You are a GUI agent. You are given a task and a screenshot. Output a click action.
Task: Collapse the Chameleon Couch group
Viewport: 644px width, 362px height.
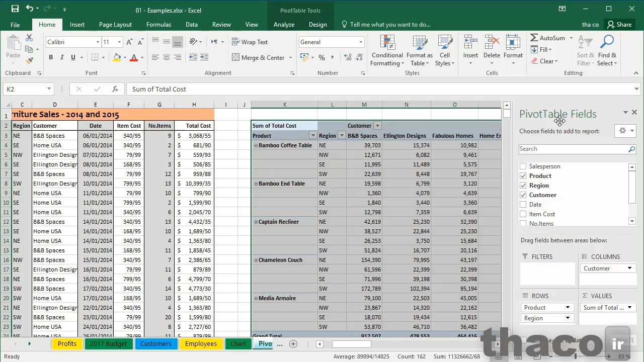256,260
